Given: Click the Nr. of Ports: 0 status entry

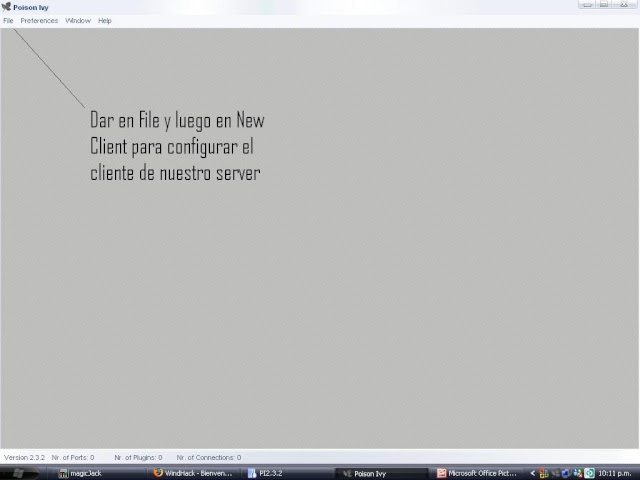Looking at the screenshot, I should coord(73,458).
